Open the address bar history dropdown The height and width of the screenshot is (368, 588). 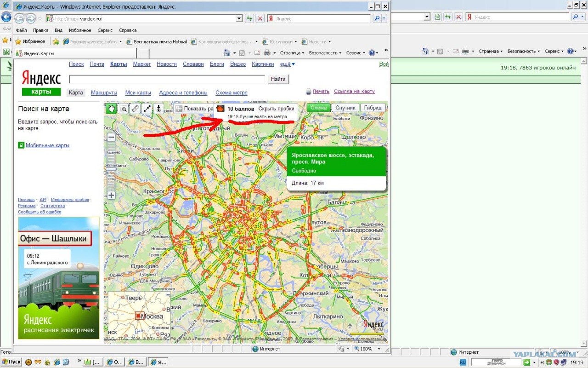coord(239,19)
